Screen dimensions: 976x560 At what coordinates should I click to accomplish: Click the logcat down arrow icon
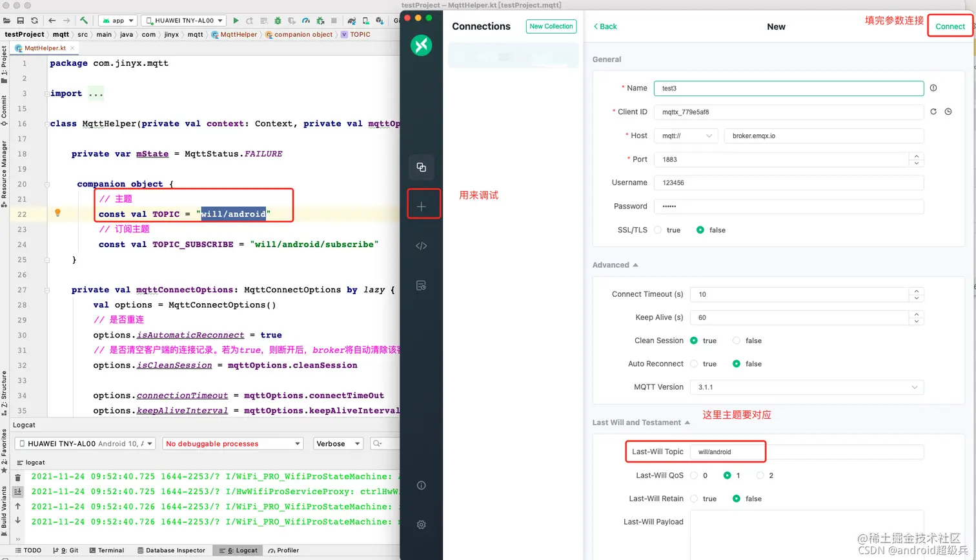pos(18,521)
